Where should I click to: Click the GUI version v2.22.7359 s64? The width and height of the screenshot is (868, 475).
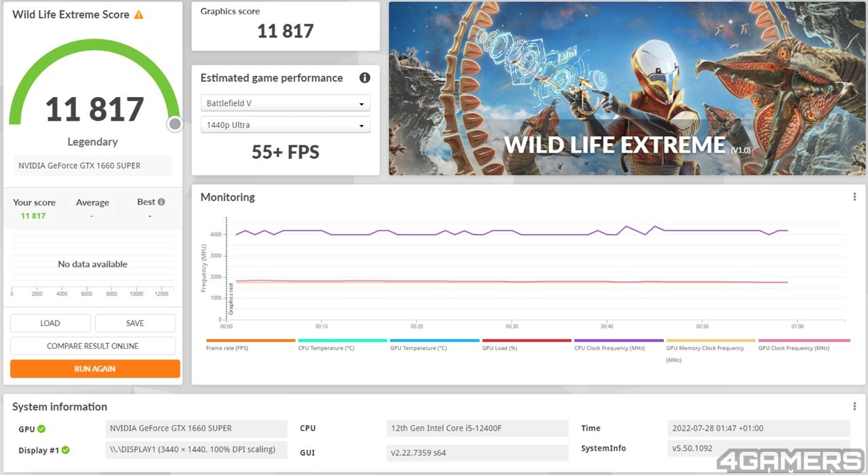(477, 453)
